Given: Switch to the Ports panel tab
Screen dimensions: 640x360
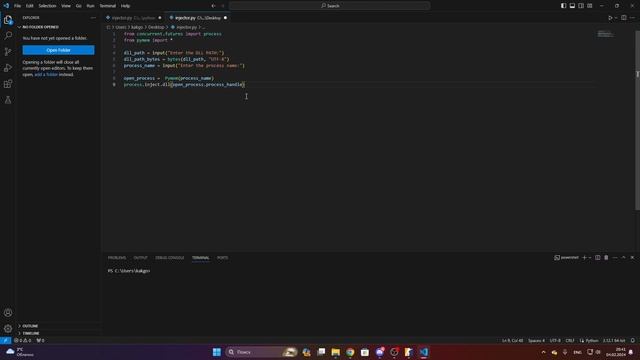Looking at the screenshot, I should [x=222, y=258].
